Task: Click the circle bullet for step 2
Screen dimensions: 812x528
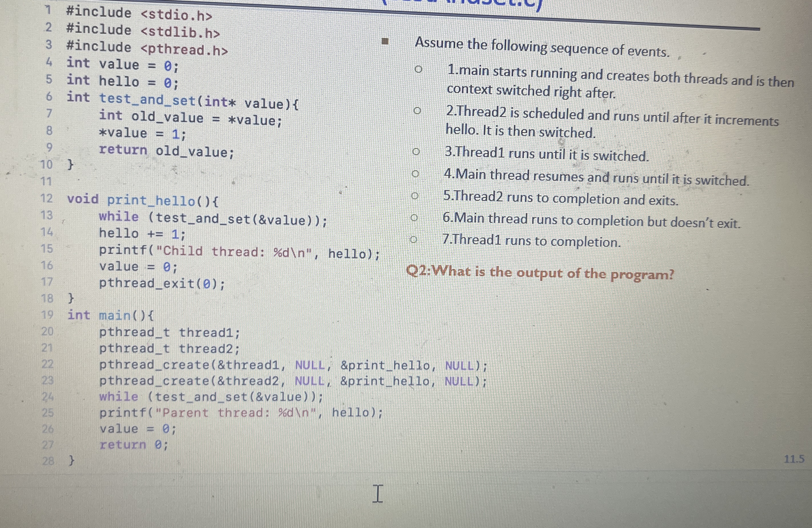Action: 417,111
